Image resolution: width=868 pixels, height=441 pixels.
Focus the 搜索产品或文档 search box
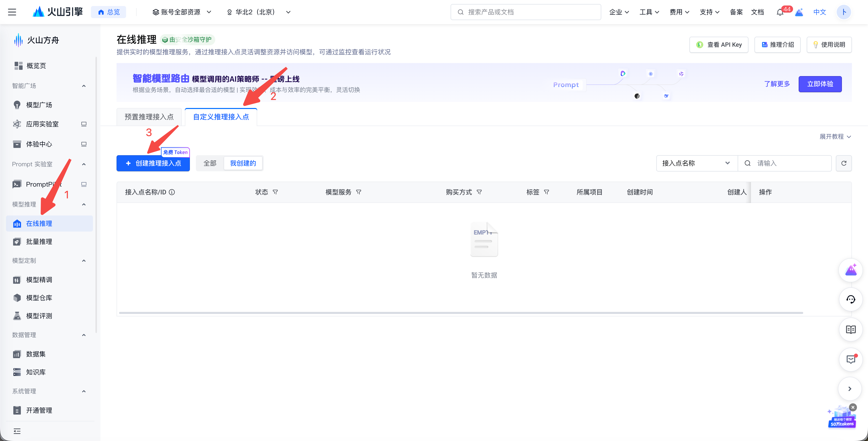526,12
